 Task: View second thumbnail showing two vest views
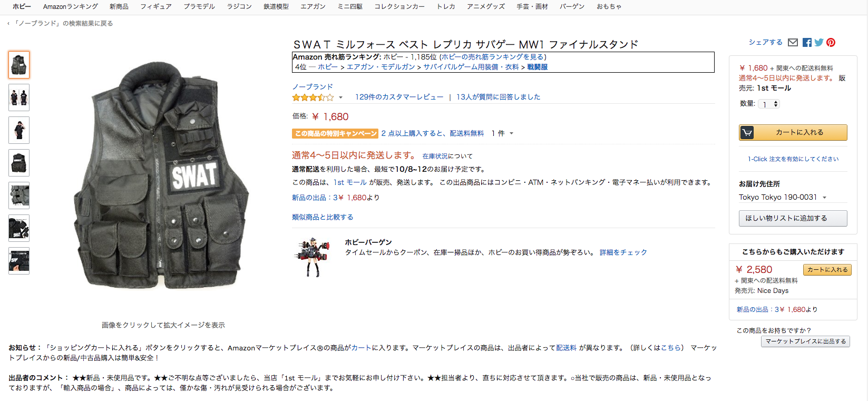(x=19, y=97)
